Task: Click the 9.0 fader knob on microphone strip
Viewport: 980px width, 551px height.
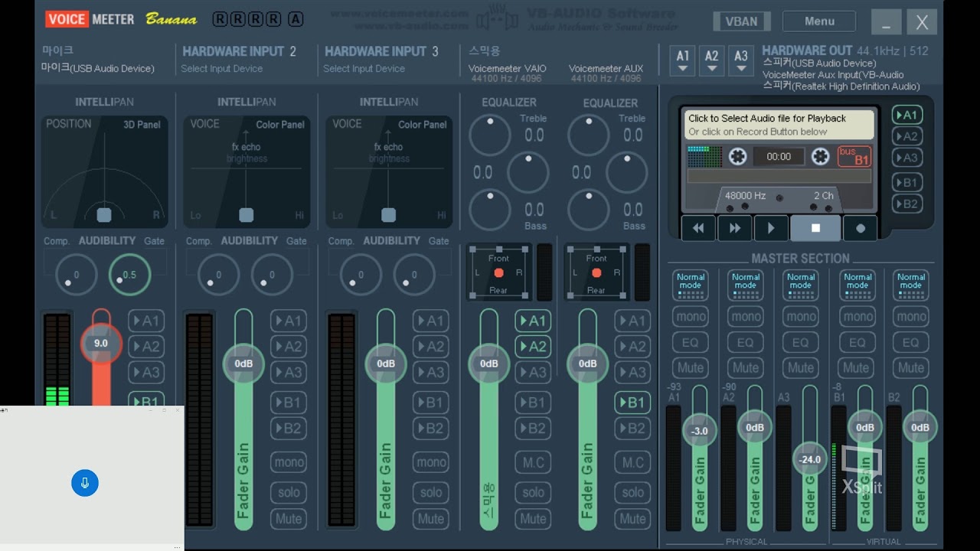Action: click(x=101, y=344)
